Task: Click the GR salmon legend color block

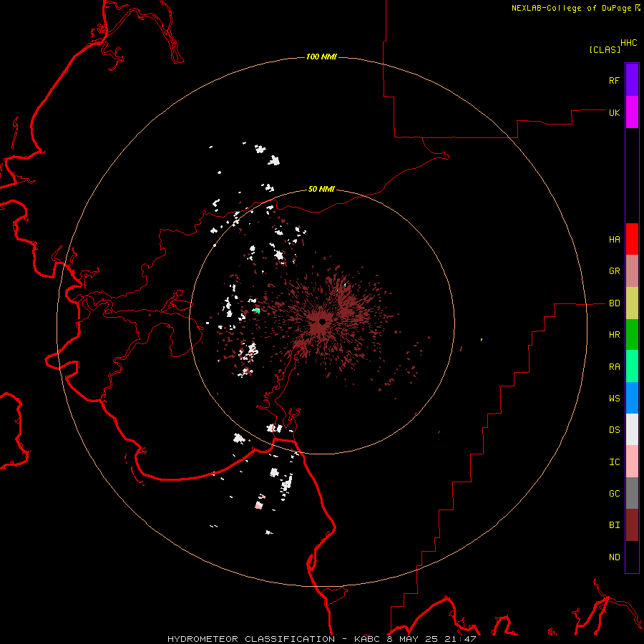Action: click(x=632, y=271)
